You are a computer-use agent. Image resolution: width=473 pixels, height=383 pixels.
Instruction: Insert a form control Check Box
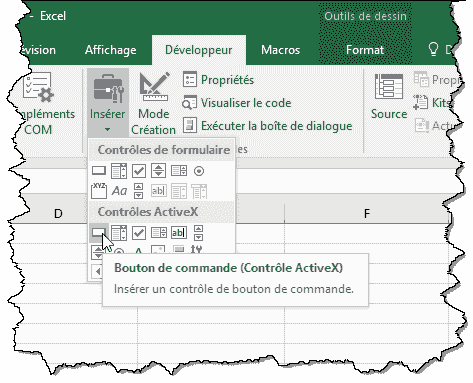point(139,171)
